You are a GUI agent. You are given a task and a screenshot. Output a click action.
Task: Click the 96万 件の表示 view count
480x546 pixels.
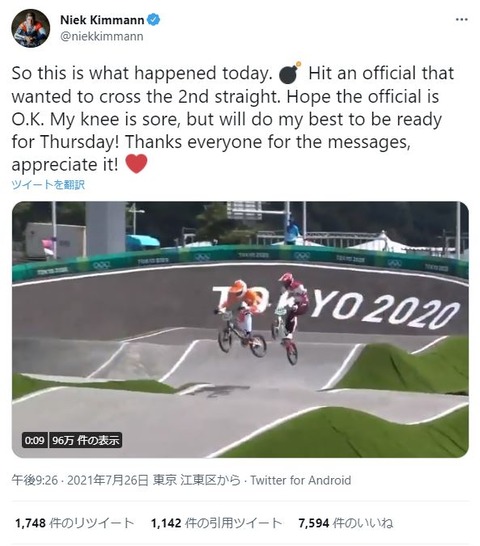86,440
